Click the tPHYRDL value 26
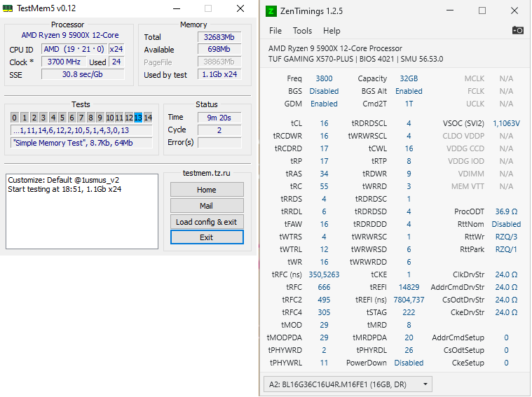The height and width of the screenshot is (397, 532). coord(409,350)
